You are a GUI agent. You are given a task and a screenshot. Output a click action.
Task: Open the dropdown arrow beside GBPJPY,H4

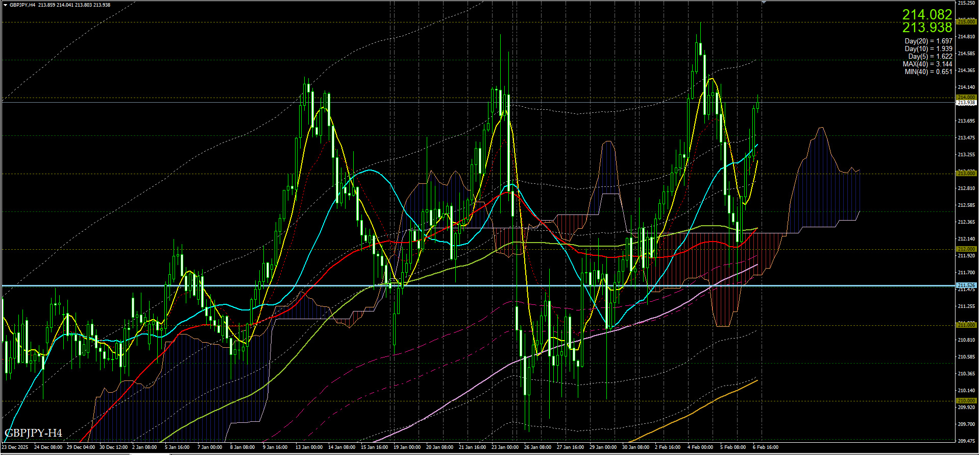point(5,5)
